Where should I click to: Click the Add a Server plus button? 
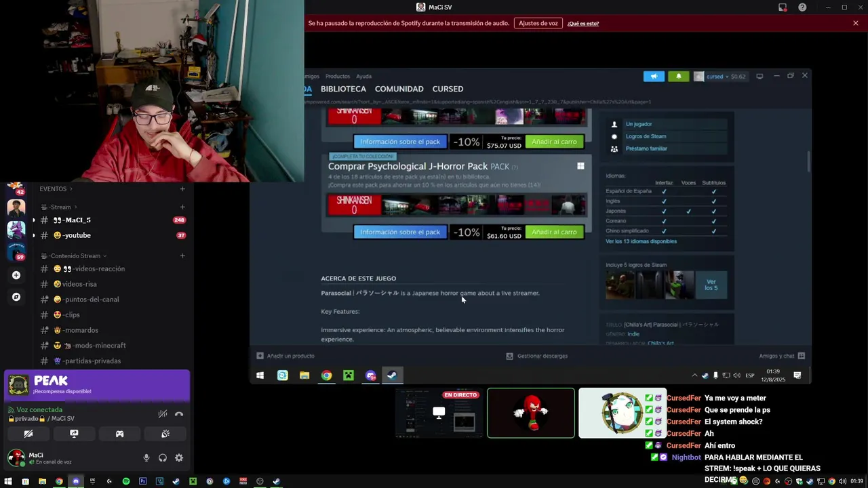(x=16, y=275)
